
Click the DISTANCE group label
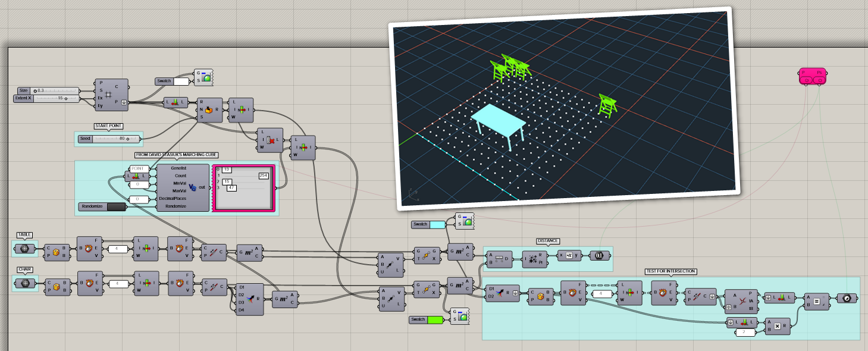click(x=548, y=241)
